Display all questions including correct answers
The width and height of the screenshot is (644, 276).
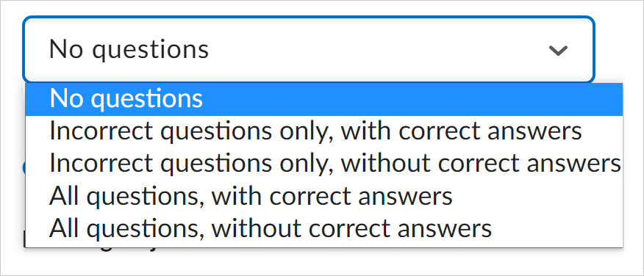point(324,197)
